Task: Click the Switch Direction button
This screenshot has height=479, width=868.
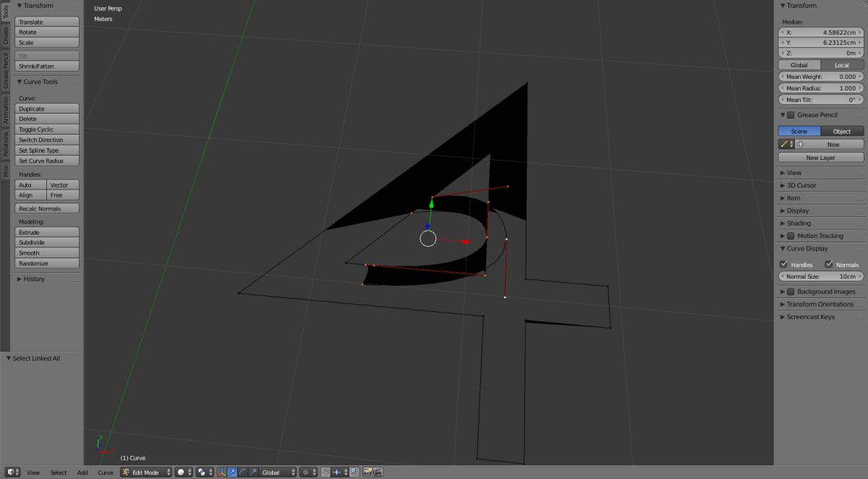Action: click(47, 140)
